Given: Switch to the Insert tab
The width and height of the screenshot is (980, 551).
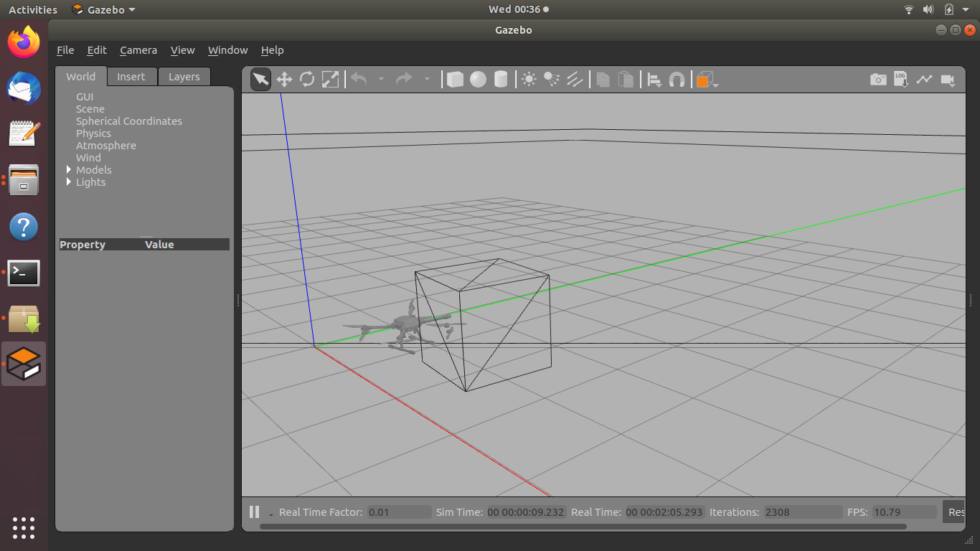Looking at the screenshot, I should point(131,77).
